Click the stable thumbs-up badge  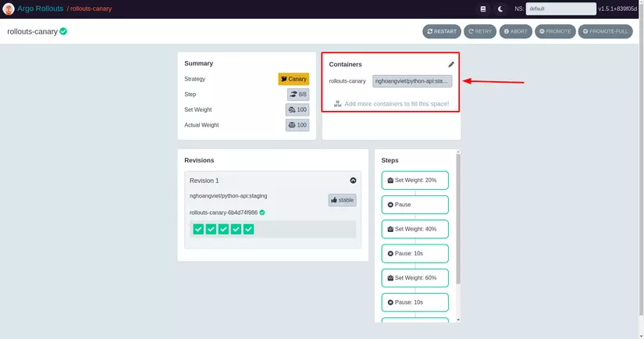click(342, 200)
